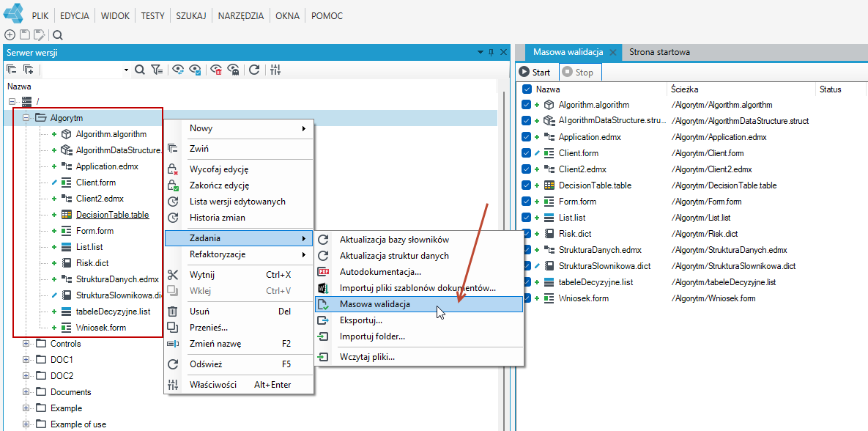The image size is (868, 431).
Task: Collapse all nodes in Serwer wersji toolbar
Action: (12, 69)
